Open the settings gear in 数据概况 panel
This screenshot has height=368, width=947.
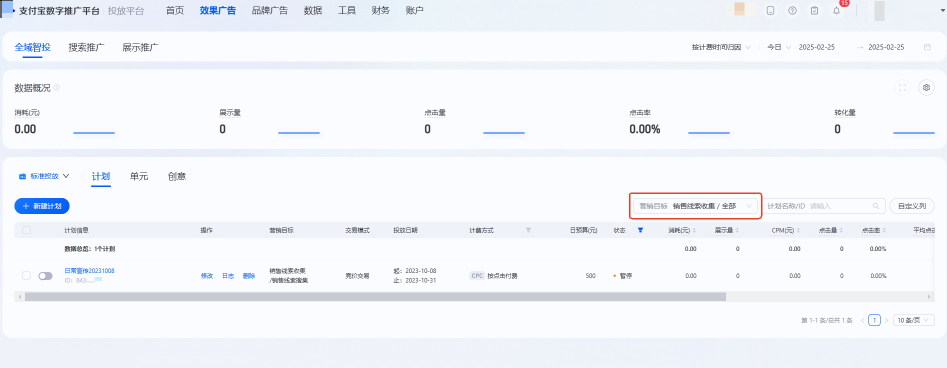point(926,88)
